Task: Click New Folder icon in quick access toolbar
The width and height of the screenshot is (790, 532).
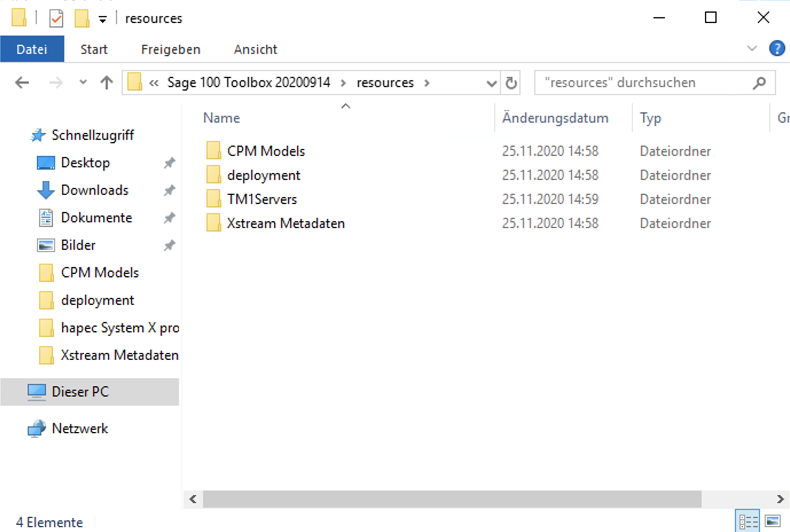Action: point(82,18)
